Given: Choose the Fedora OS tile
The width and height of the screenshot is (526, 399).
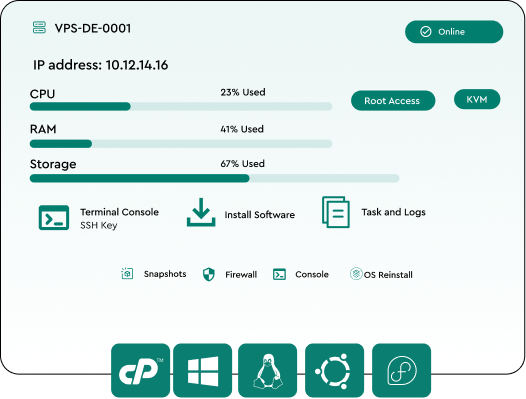Looking at the screenshot, I should [401, 370].
